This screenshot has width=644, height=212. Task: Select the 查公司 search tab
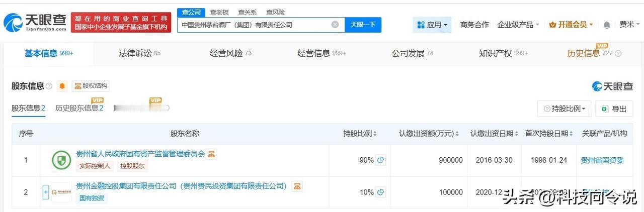pyautogui.click(x=191, y=13)
